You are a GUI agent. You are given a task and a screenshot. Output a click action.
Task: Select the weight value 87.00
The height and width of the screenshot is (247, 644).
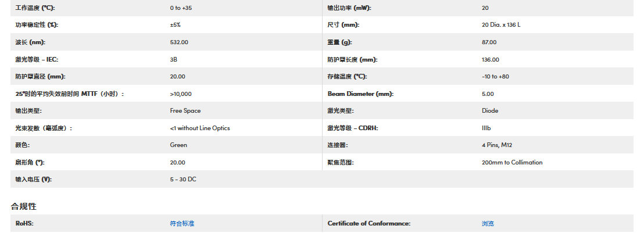click(489, 42)
